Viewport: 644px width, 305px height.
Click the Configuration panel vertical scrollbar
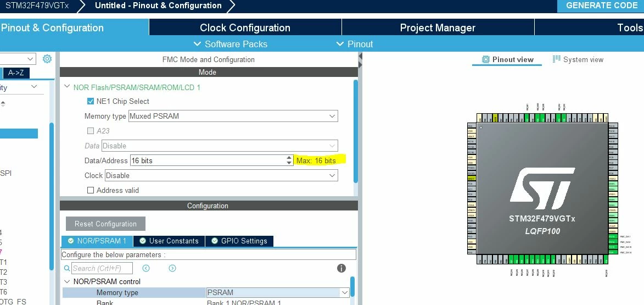point(352,286)
